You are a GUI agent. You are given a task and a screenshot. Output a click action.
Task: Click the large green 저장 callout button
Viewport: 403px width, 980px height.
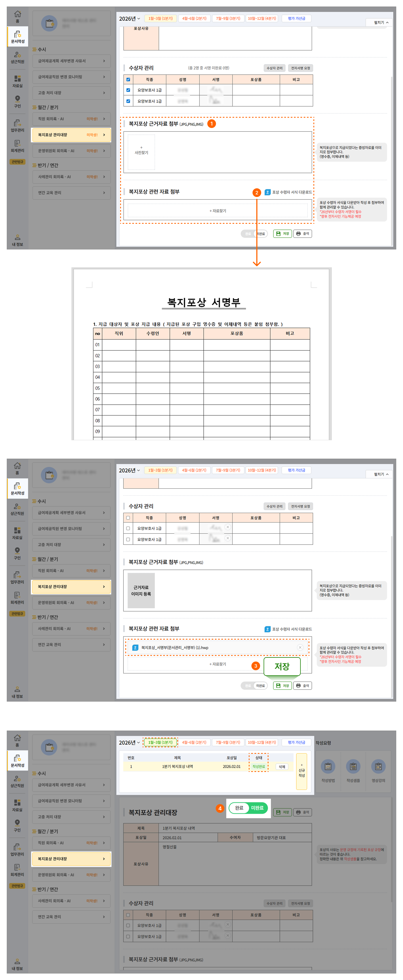(x=281, y=666)
